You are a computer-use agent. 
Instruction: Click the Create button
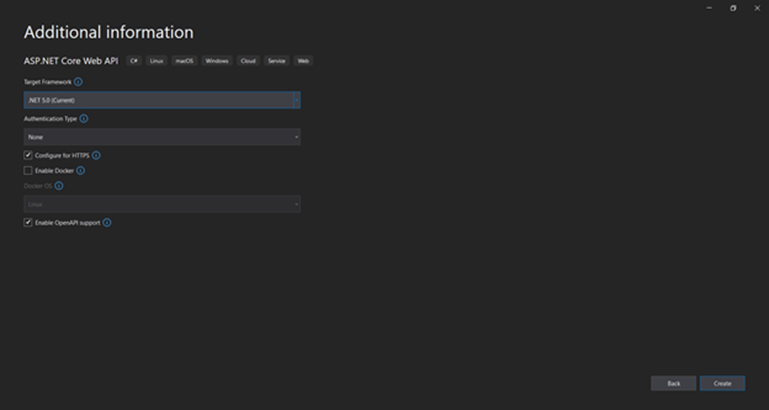click(x=722, y=384)
